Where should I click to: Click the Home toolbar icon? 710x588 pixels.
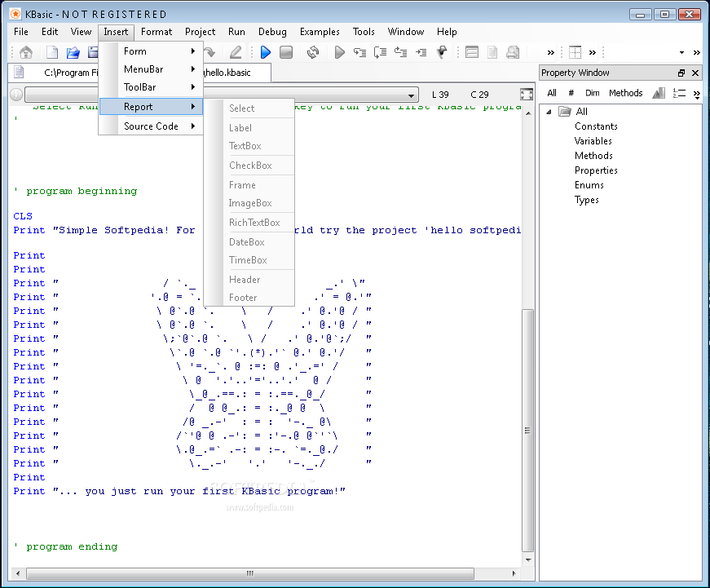click(x=26, y=52)
